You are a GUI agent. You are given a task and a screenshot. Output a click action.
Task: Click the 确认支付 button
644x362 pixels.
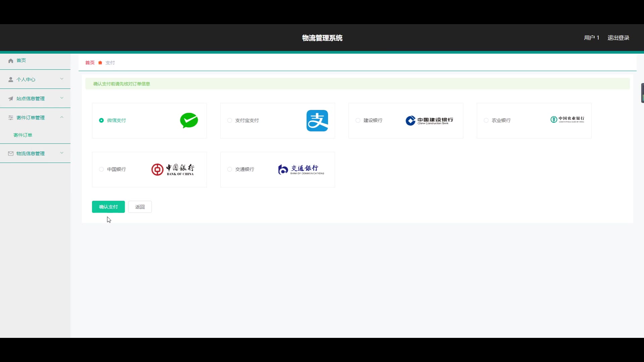108,207
